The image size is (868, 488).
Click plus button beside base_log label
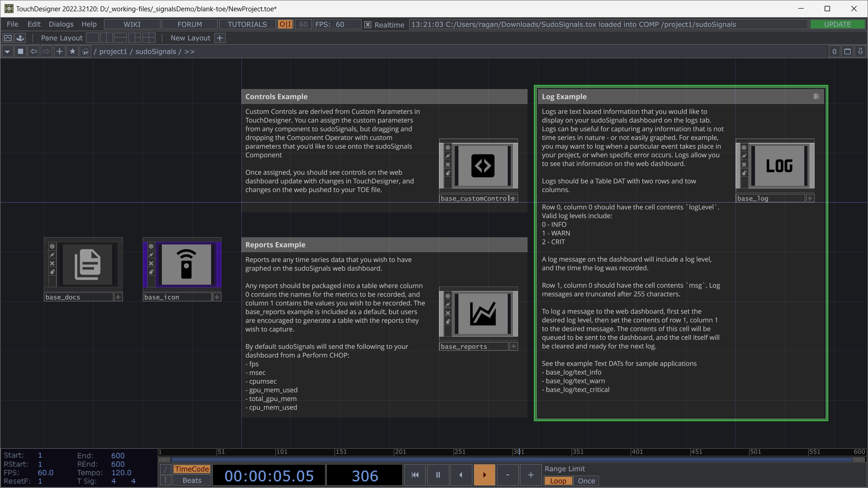(810, 198)
